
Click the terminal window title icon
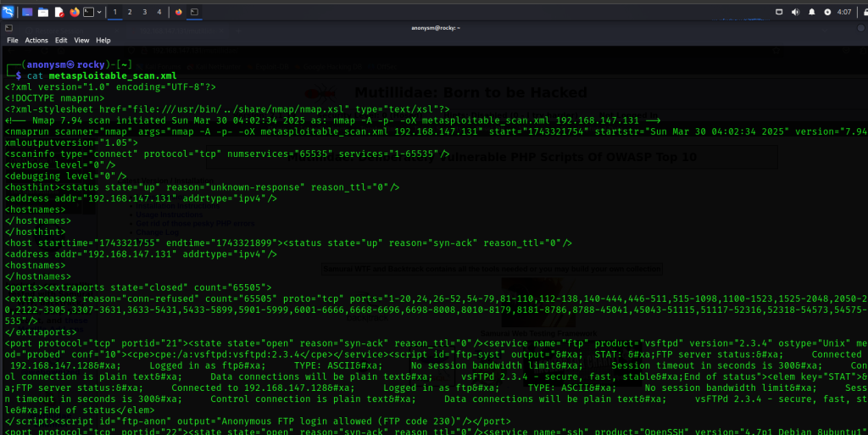tap(8, 28)
